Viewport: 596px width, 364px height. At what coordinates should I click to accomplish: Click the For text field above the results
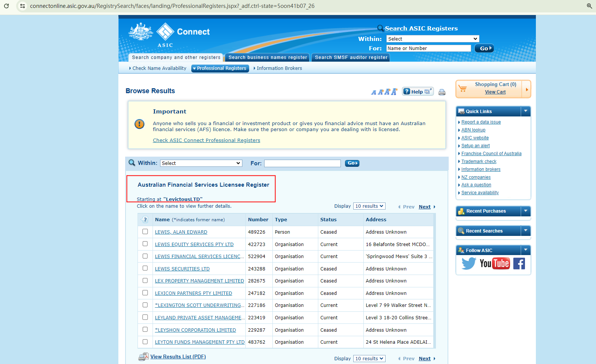click(x=303, y=163)
